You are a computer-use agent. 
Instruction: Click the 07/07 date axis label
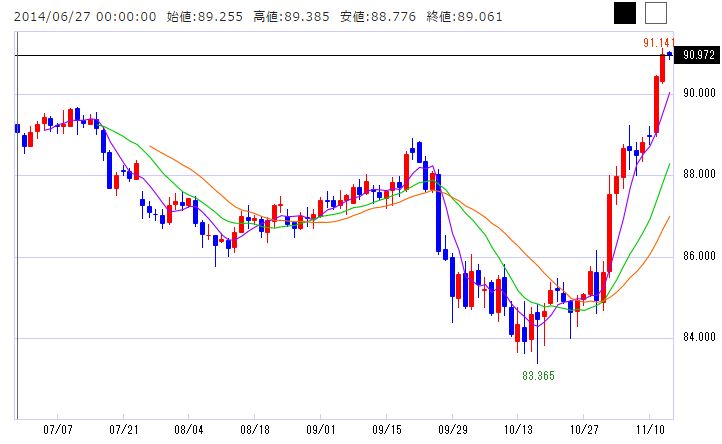point(58,430)
